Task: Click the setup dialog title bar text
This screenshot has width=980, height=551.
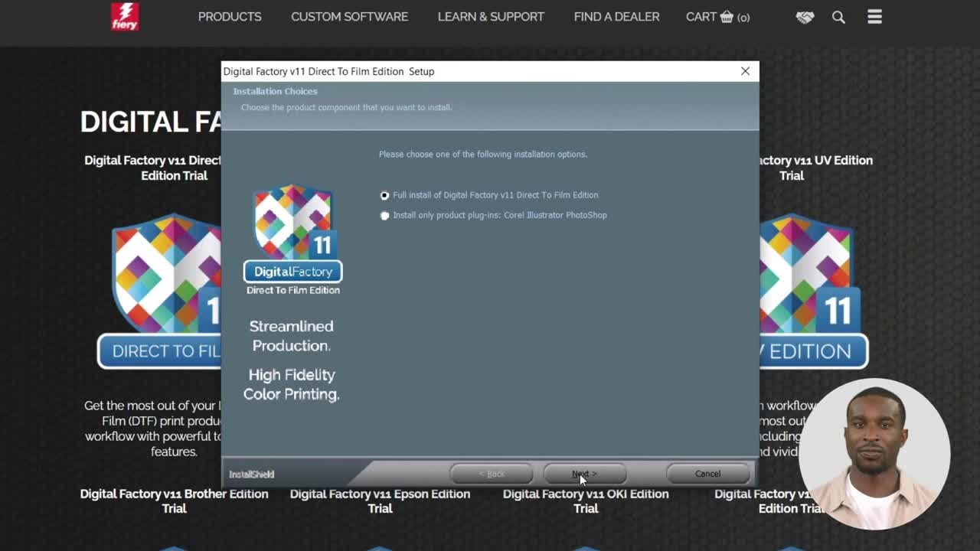Action: pos(328,71)
